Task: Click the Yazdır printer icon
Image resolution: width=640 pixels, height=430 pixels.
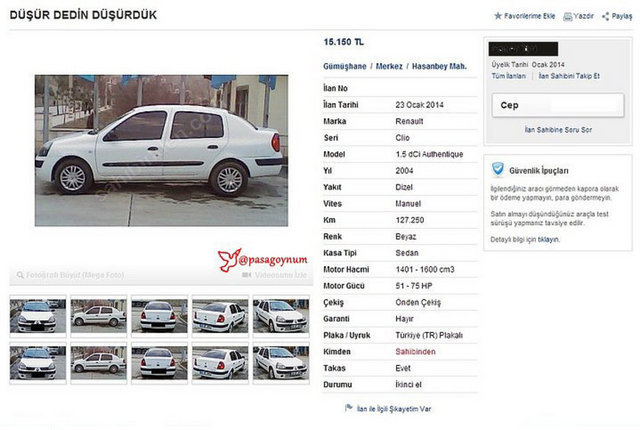Action: (567, 16)
